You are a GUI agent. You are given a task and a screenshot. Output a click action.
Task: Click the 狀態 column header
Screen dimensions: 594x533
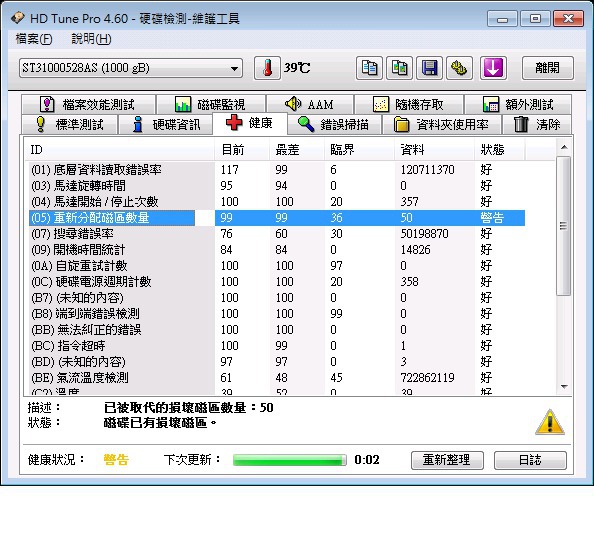(x=500, y=150)
